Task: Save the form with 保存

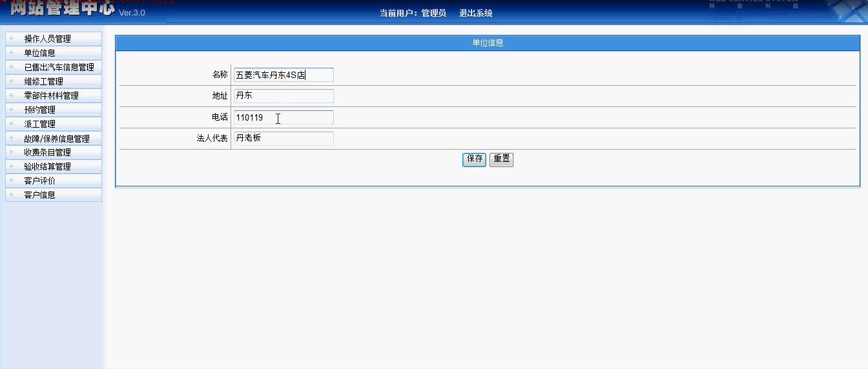Action: tap(475, 159)
